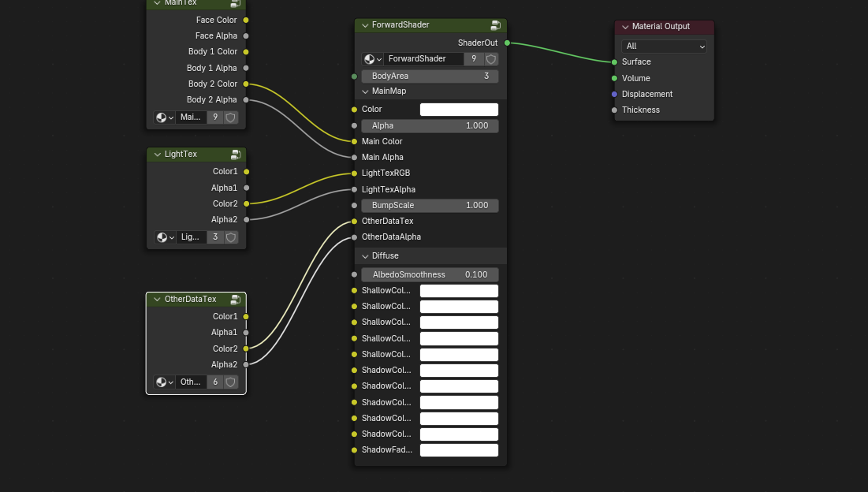The height and width of the screenshot is (492, 868).
Task: Open ForwardShader node tree browse icon
Action: pyautogui.click(x=372, y=59)
